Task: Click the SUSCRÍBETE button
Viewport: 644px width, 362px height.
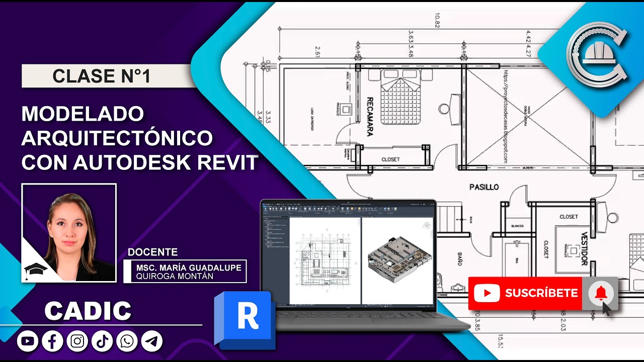Action: (x=525, y=293)
